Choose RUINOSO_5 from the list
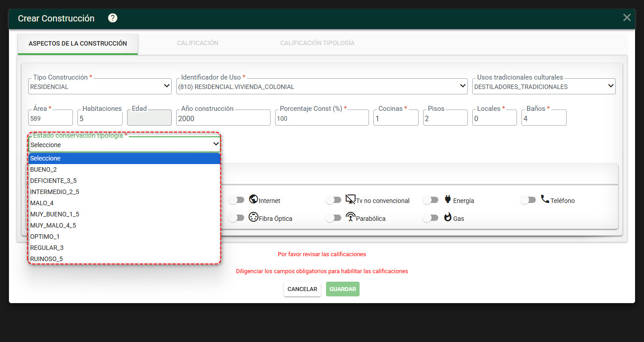644x342 pixels. click(x=125, y=259)
